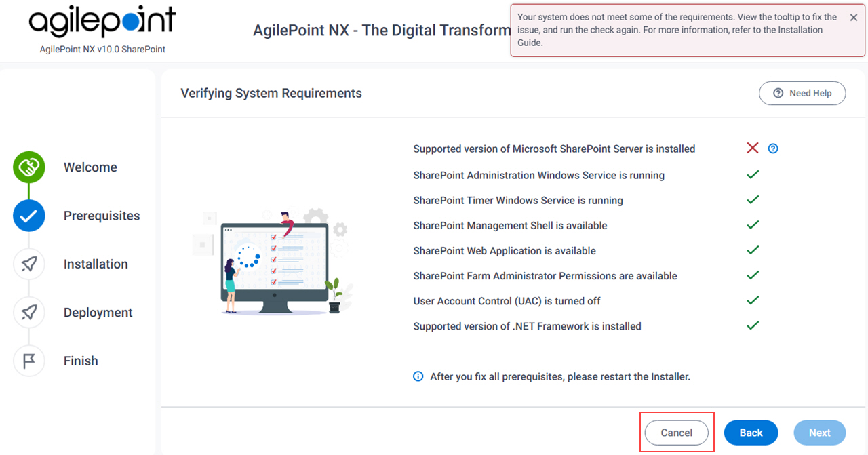Image resolution: width=868 pixels, height=455 pixels.
Task: Click checkmark for SharePoint Timer Windows Service
Action: (x=752, y=199)
